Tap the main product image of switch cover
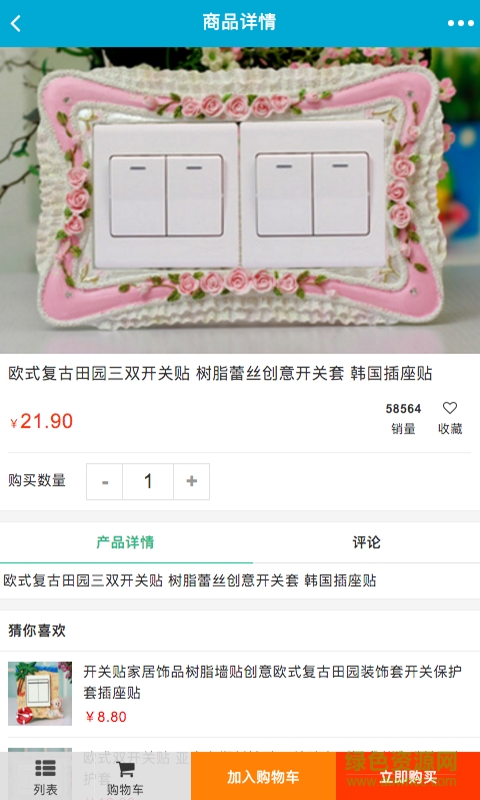 pyautogui.click(x=240, y=200)
